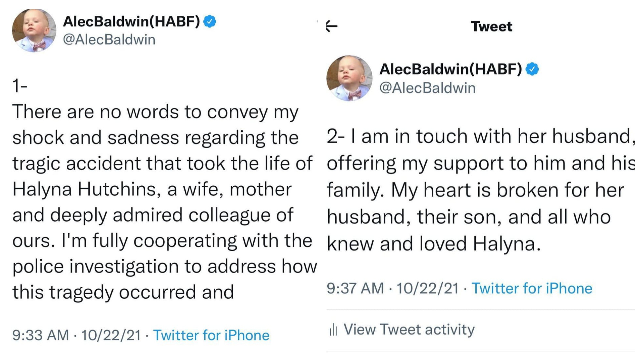Click AlecBaldwin(HABF) name above the tweet numbered 1-
The width and height of the screenshot is (644, 362).
(131, 21)
